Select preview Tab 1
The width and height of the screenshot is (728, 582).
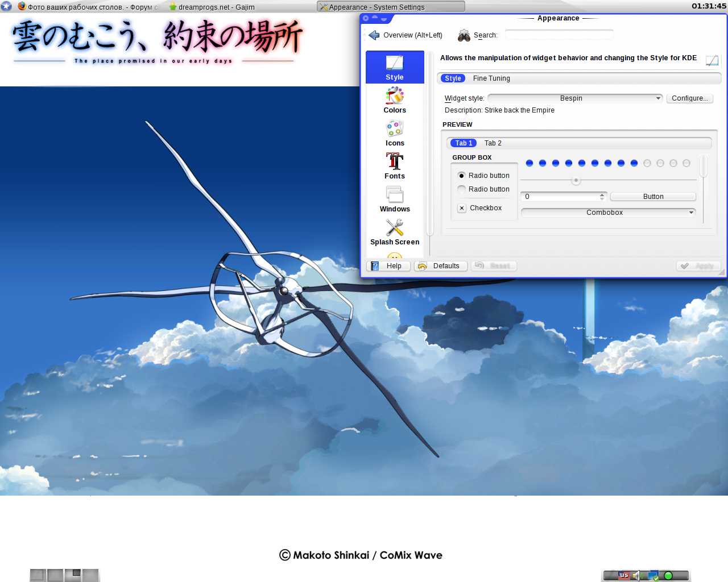tap(464, 143)
